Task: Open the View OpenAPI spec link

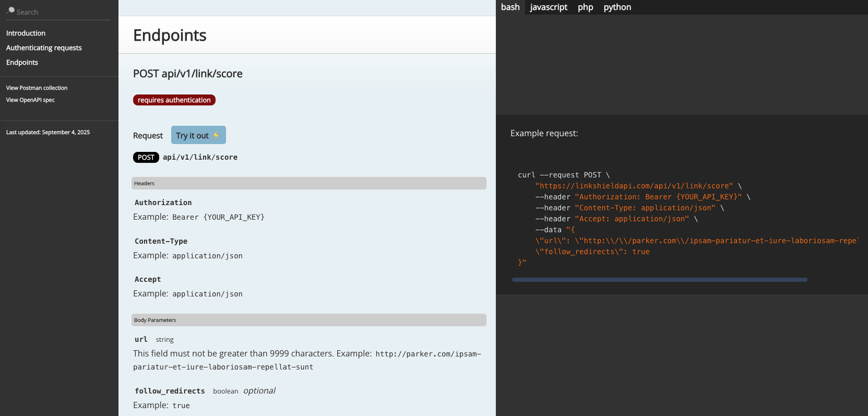Action: (30, 100)
